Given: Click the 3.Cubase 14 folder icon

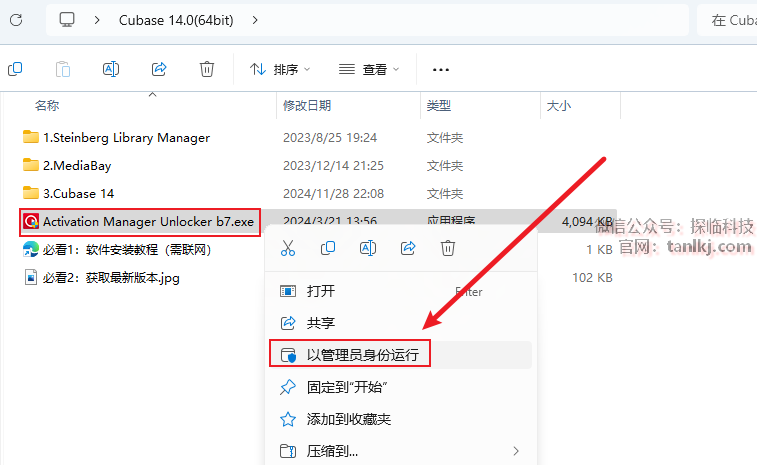Looking at the screenshot, I should [x=31, y=193].
